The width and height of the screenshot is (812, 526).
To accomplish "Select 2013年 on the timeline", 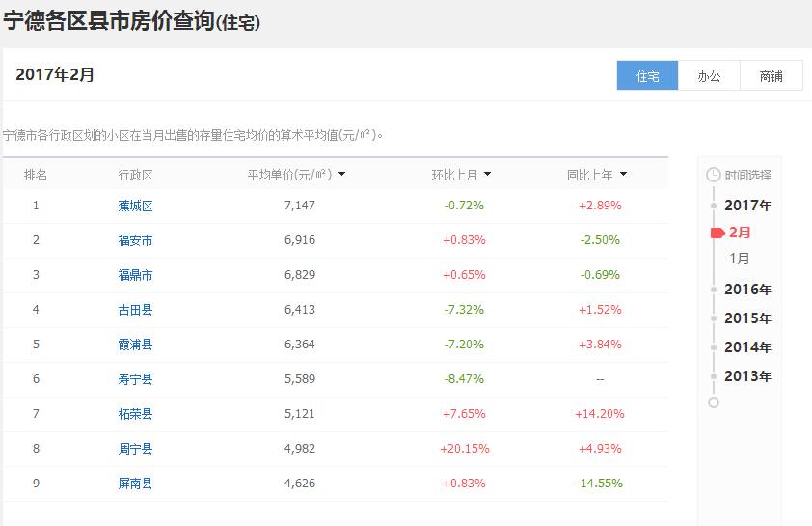I will (747, 376).
